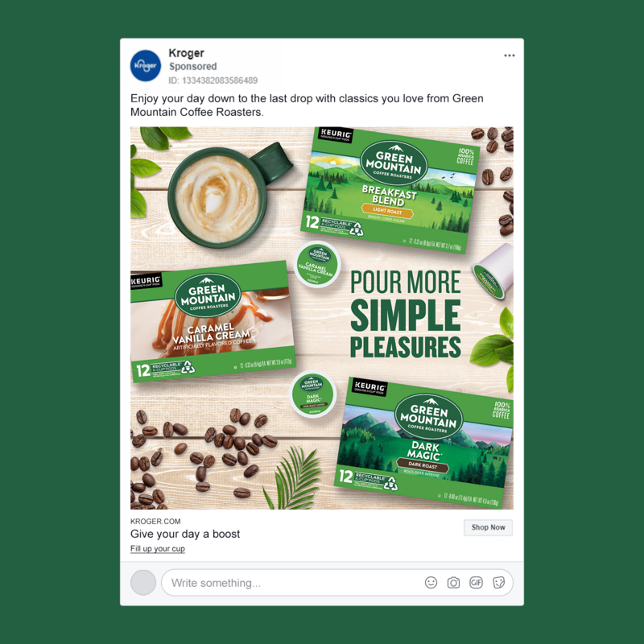
Task: Open the Kroger page name link
Action: coord(186,53)
